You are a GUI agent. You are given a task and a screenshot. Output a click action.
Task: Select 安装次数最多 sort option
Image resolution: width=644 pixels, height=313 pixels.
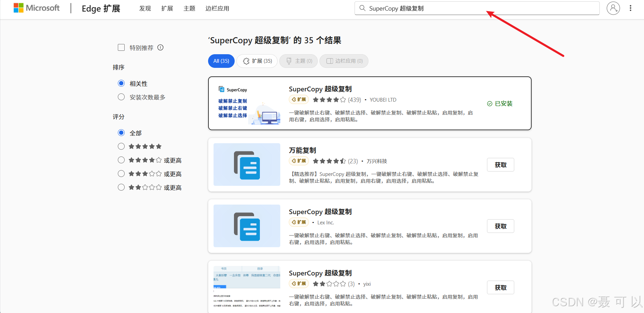tap(121, 97)
